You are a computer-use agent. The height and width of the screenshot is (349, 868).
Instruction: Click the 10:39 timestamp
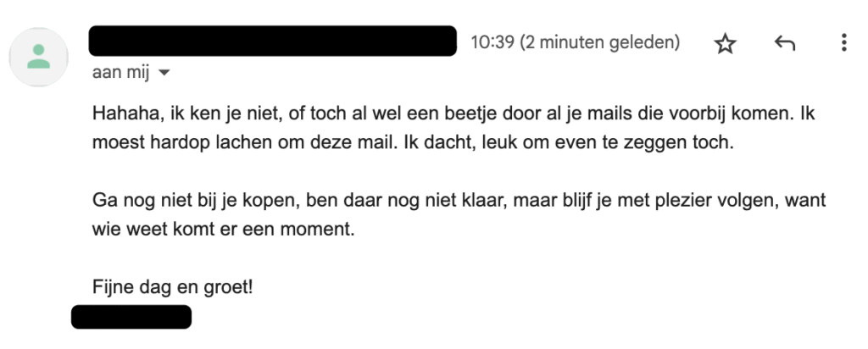pos(492,42)
